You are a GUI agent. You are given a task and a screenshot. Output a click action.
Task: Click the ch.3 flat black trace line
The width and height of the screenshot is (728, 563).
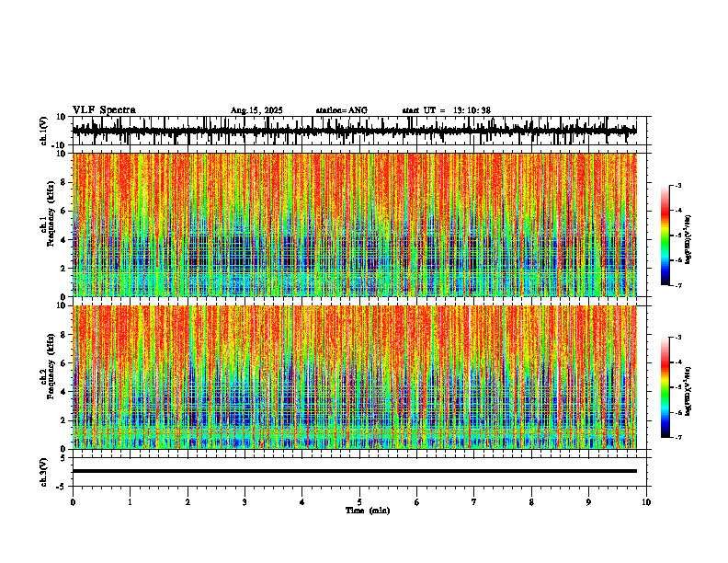click(355, 471)
